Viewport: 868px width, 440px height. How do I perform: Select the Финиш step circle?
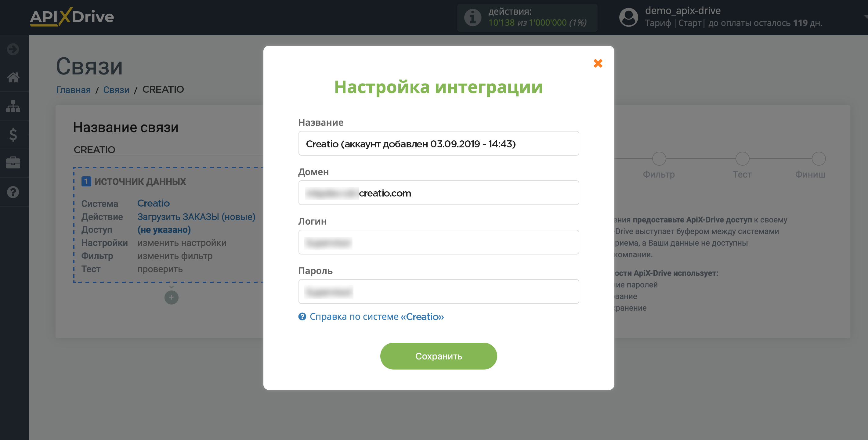(x=819, y=159)
